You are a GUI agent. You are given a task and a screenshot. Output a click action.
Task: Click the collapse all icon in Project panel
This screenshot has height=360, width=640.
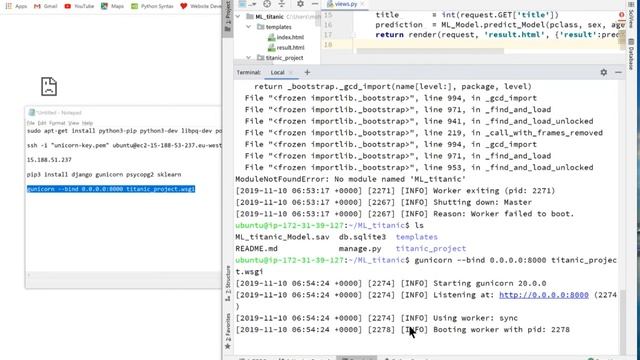[282, 4]
